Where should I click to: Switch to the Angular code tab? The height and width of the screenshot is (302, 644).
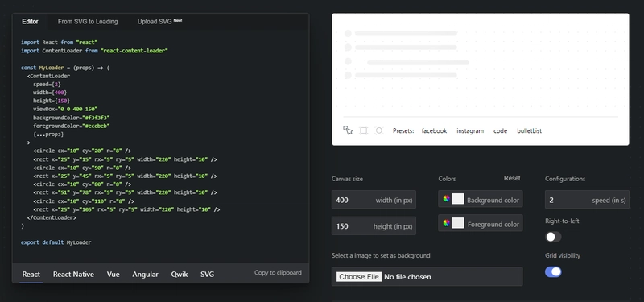pyautogui.click(x=145, y=275)
